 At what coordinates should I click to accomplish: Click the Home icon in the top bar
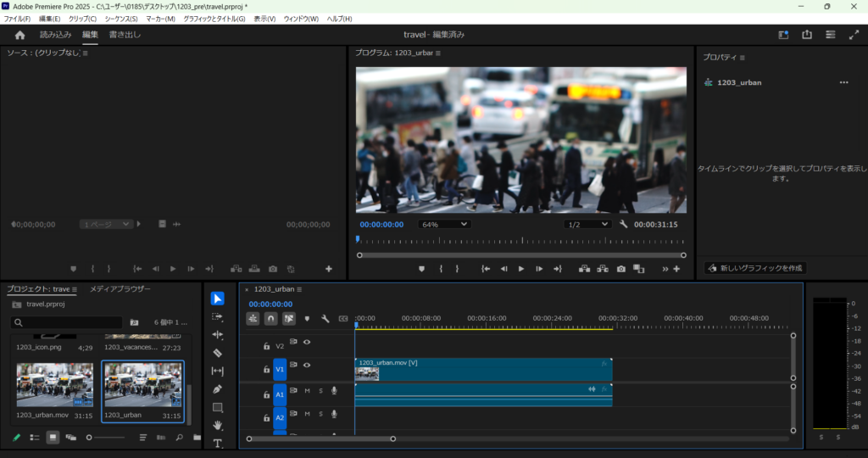point(20,36)
